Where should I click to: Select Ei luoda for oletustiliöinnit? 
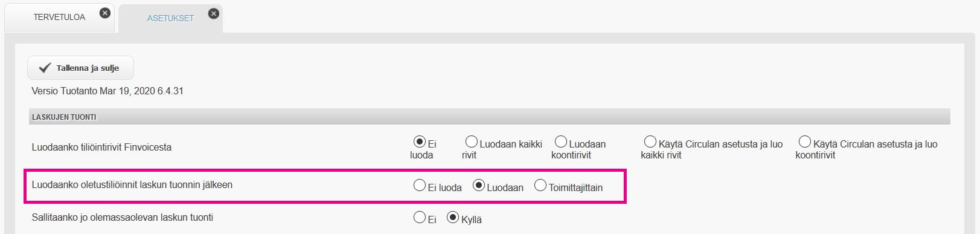(x=420, y=186)
